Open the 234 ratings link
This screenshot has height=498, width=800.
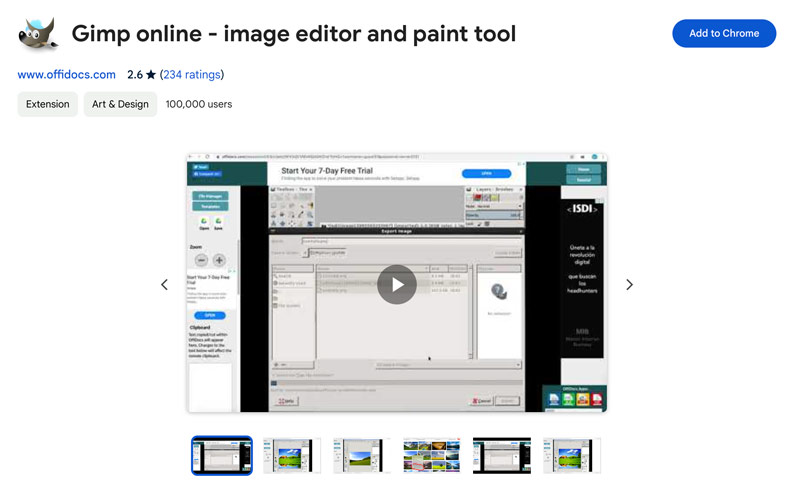192,74
